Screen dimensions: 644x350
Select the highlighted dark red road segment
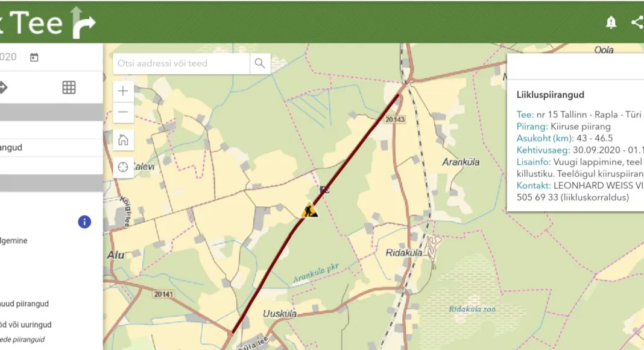[315, 213]
